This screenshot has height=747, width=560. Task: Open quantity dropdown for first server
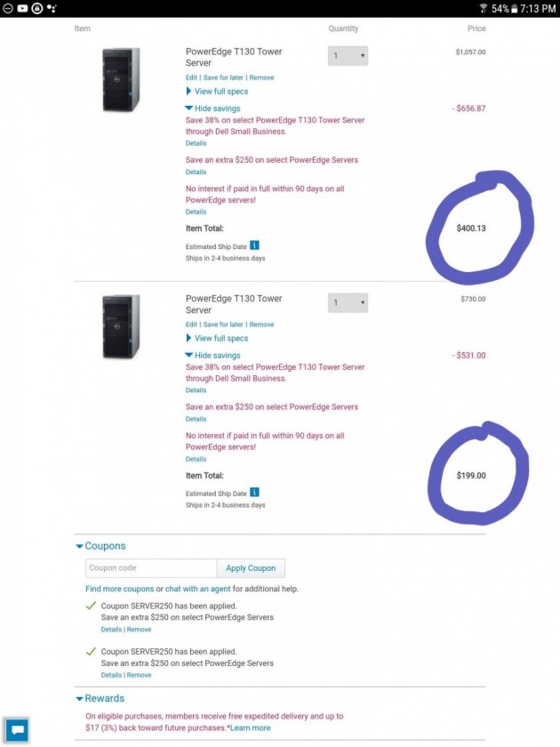348,56
